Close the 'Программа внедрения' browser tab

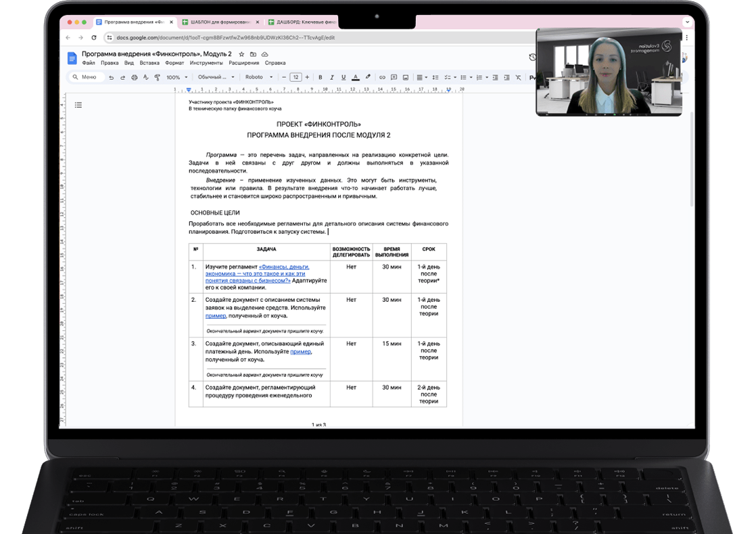pyautogui.click(x=171, y=22)
